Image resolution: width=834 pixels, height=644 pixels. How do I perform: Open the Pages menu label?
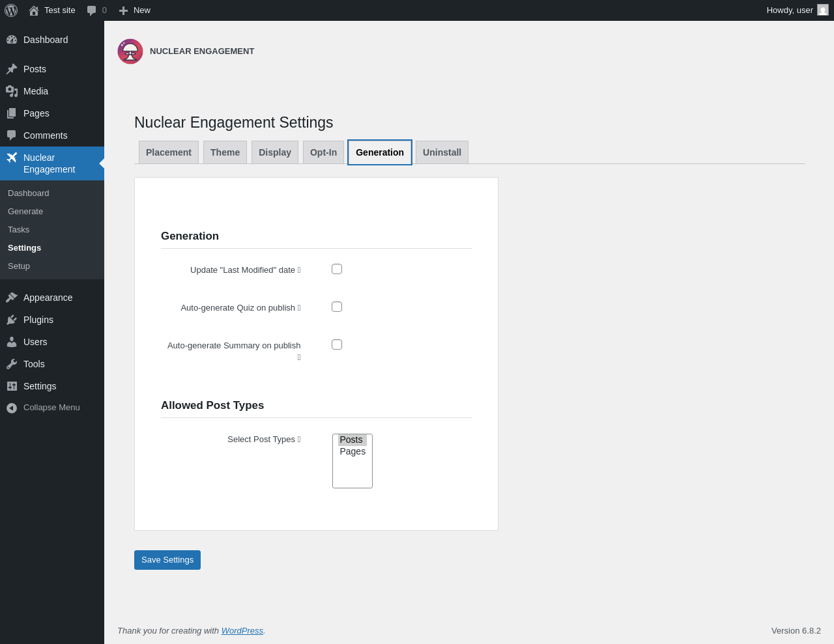pyautogui.click(x=36, y=113)
